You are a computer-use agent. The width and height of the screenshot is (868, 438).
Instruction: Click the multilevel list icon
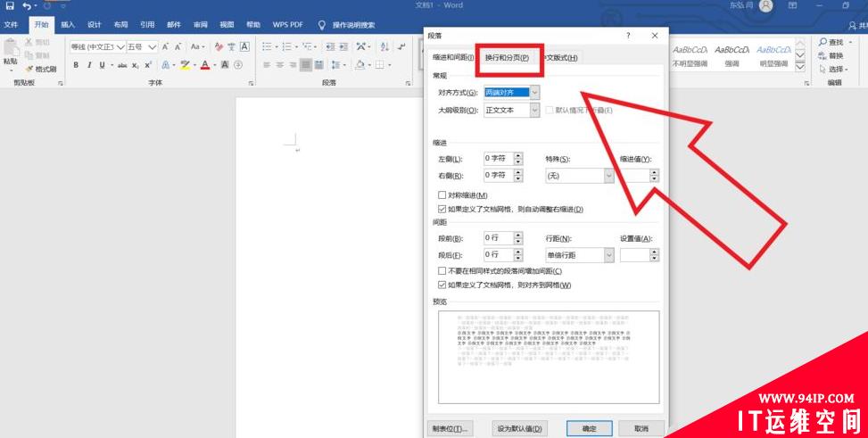[x=309, y=47]
